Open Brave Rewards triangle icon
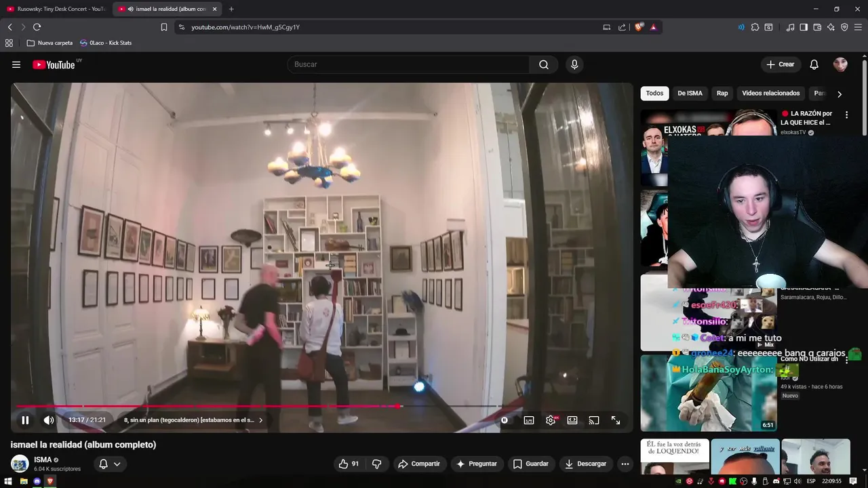868x488 pixels. (653, 27)
